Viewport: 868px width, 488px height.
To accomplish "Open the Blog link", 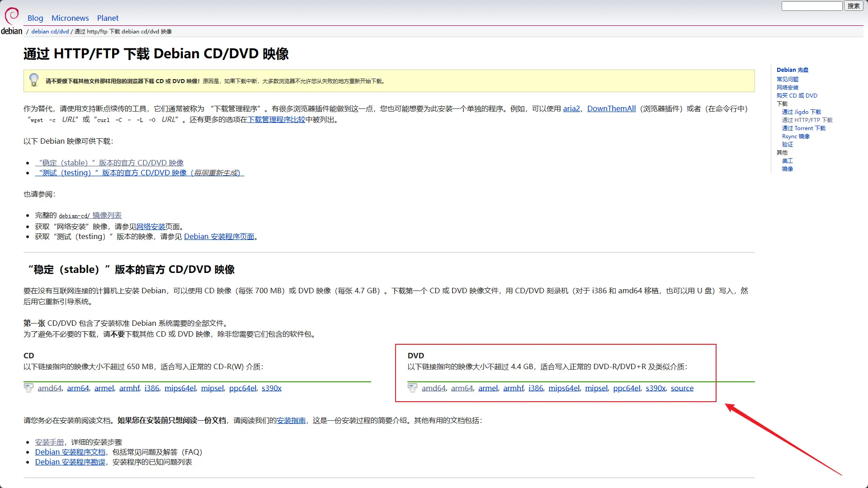I will (35, 18).
